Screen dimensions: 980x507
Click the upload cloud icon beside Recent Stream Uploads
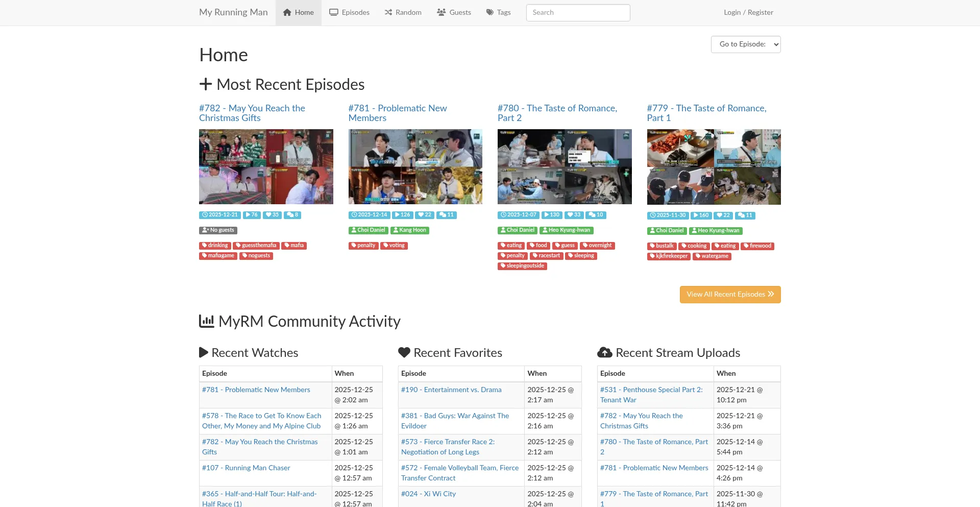pyautogui.click(x=605, y=352)
